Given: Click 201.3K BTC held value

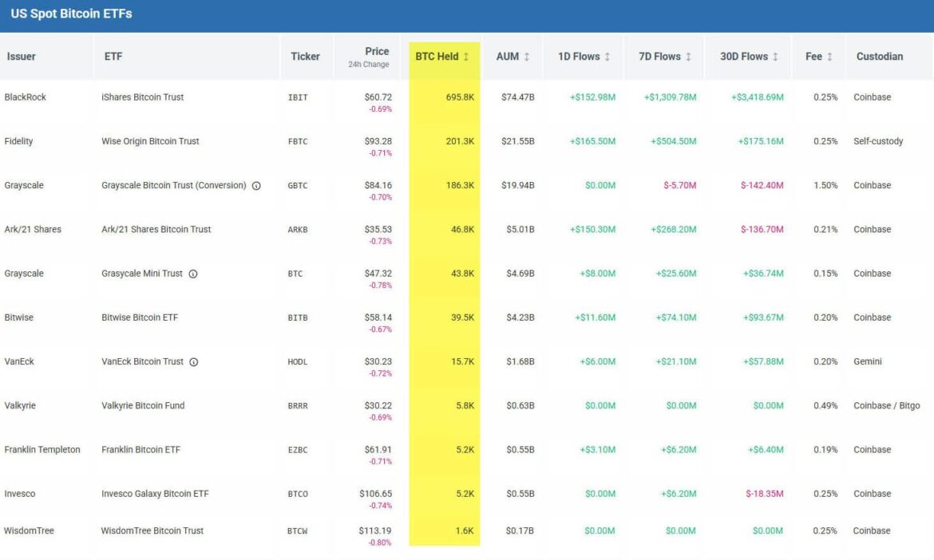Looking at the screenshot, I should coord(460,141).
